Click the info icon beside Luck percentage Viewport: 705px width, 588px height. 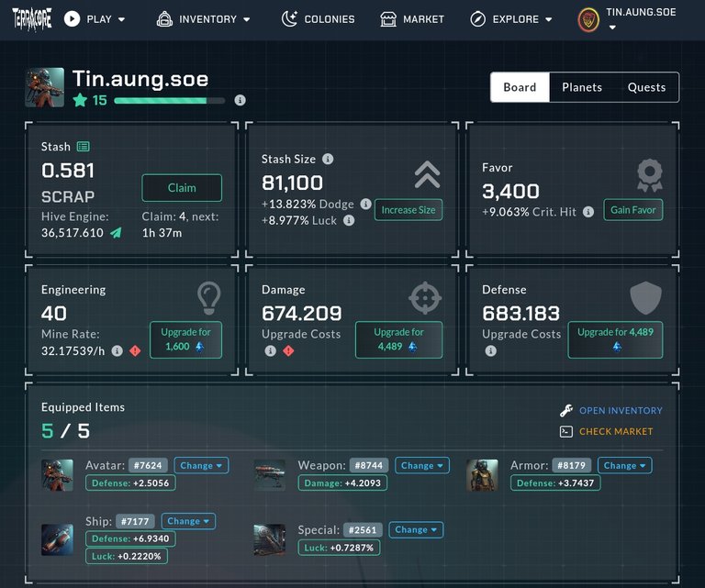(349, 220)
